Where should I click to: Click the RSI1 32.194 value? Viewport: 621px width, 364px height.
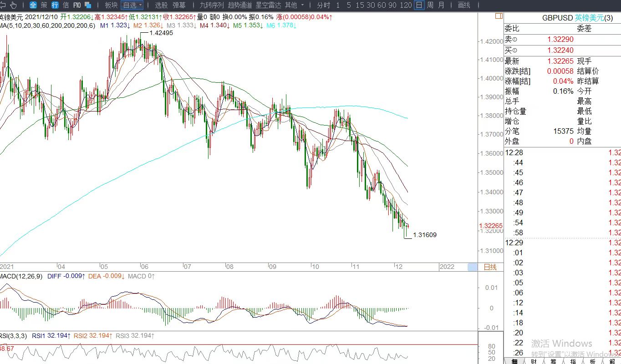(x=51, y=336)
